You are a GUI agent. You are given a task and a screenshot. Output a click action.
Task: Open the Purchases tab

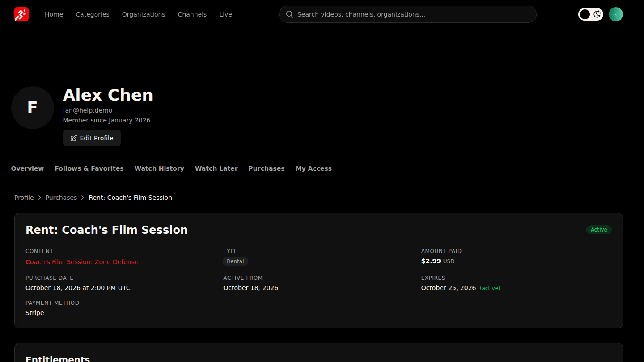267,168
